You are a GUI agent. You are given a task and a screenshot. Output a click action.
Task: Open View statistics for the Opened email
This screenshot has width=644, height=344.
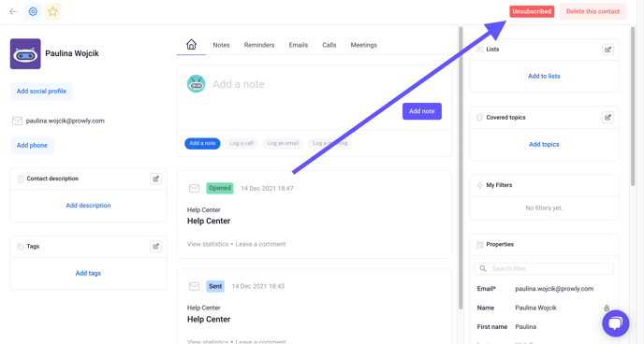tap(208, 244)
